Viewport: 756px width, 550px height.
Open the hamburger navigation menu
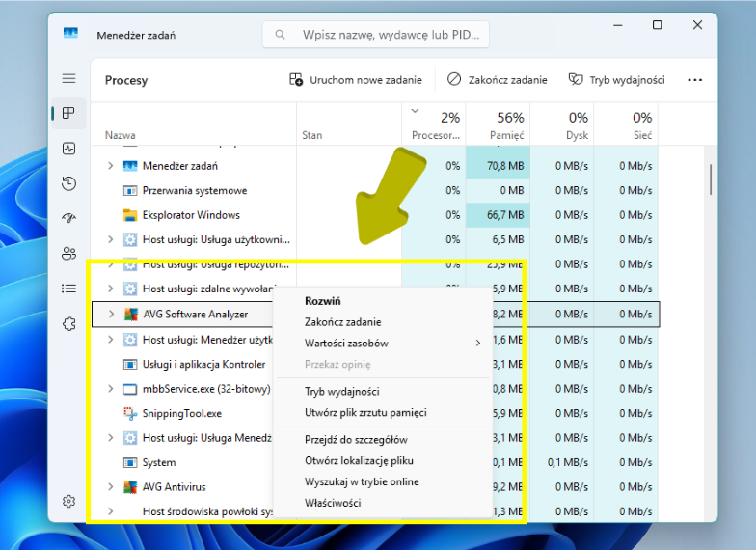[68, 78]
